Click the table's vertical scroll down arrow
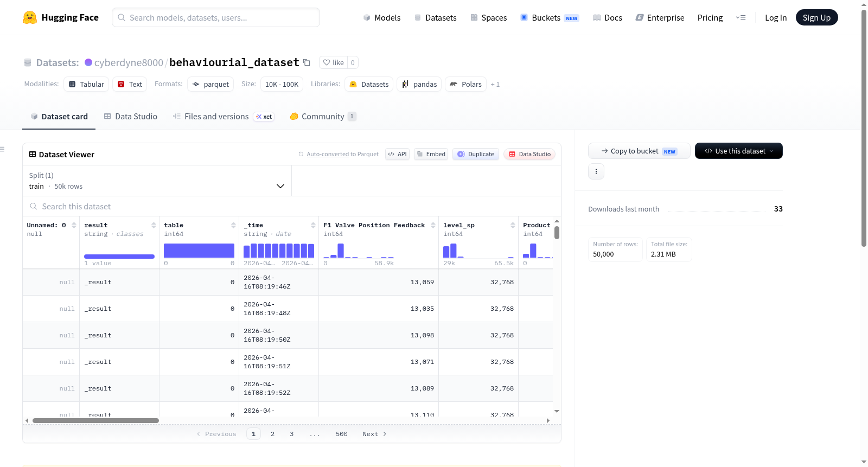Image resolution: width=868 pixels, height=467 pixels. click(557, 412)
